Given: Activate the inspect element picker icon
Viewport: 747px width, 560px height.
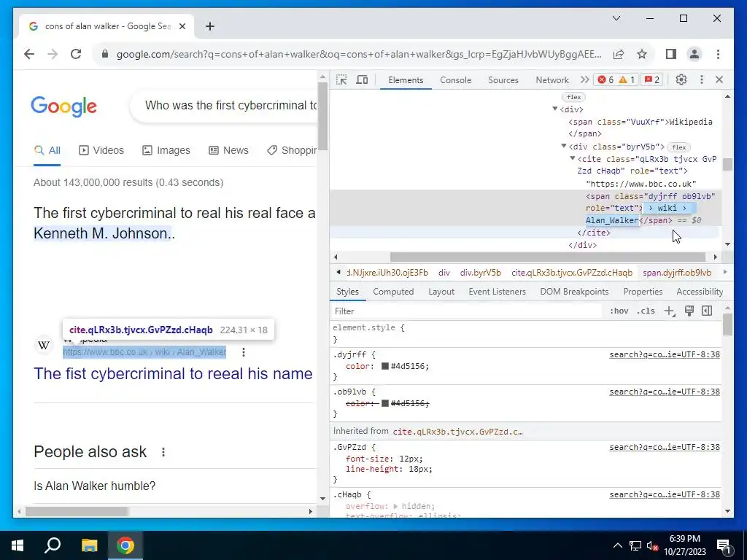Looking at the screenshot, I should [x=341, y=80].
